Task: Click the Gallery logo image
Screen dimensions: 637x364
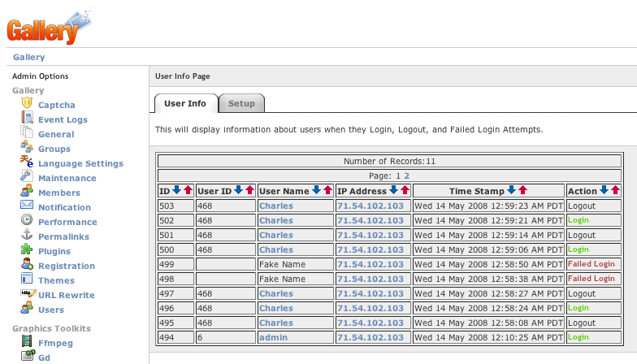Action: [x=50, y=28]
